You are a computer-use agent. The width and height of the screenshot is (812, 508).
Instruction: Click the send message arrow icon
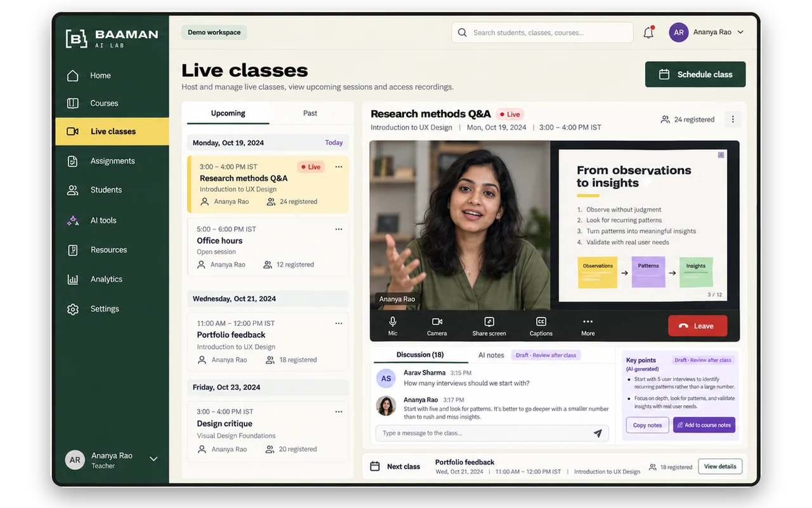598,433
